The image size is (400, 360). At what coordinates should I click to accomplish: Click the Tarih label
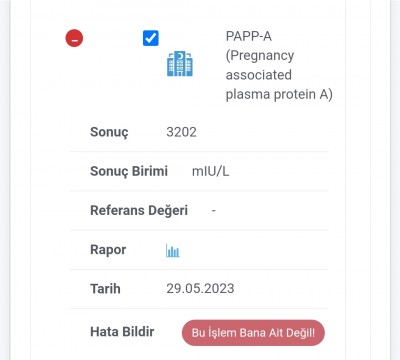coord(105,289)
